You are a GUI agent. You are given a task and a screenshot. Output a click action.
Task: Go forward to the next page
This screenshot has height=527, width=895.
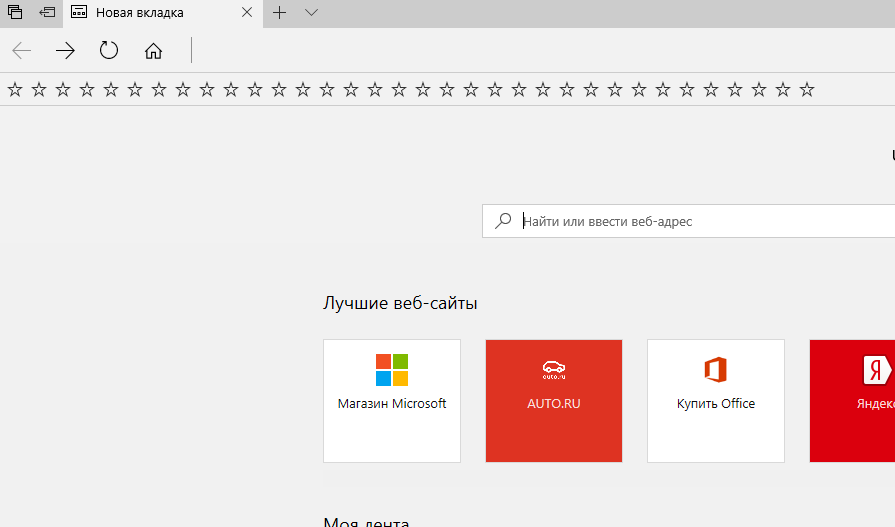tap(65, 51)
